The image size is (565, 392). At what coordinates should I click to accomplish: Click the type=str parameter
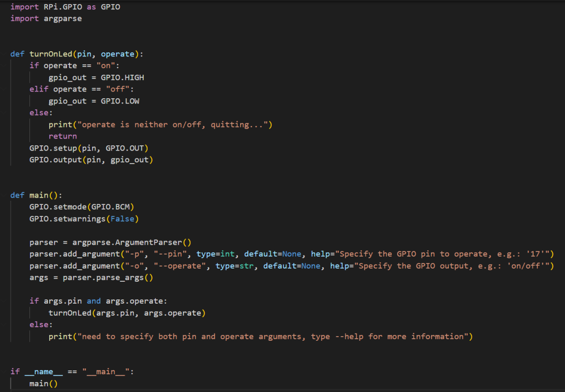click(234, 266)
